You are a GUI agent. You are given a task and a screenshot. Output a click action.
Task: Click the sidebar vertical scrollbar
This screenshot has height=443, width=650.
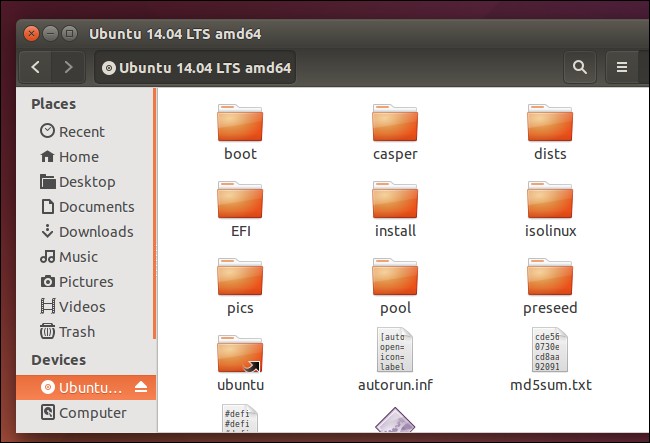click(155, 214)
